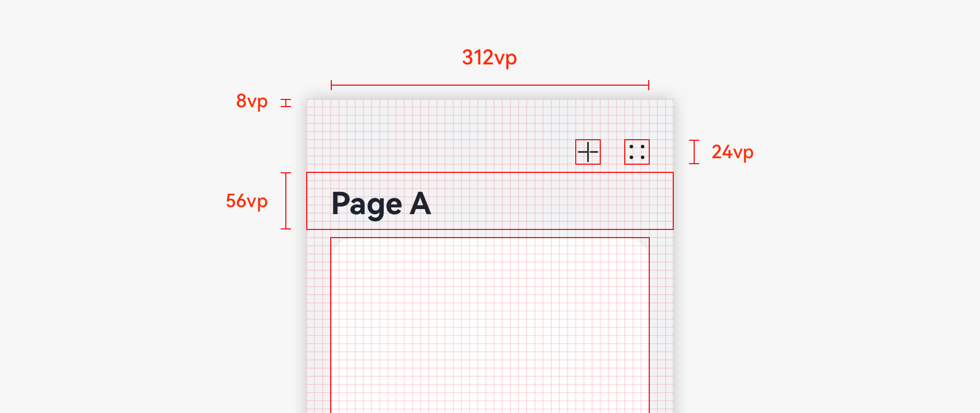Image resolution: width=980 pixels, height=413 pixels.
Task: Click the vertical bracket beside 24vp
Action: point(694,152)
